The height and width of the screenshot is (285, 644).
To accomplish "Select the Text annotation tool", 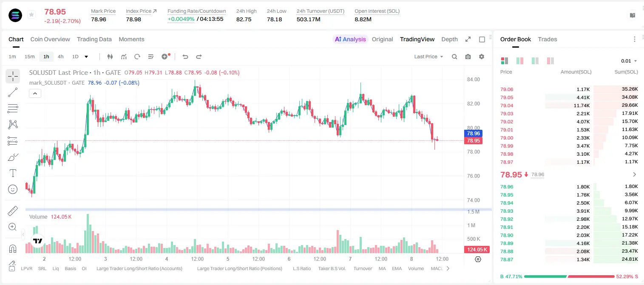I will tap(13, 173).
